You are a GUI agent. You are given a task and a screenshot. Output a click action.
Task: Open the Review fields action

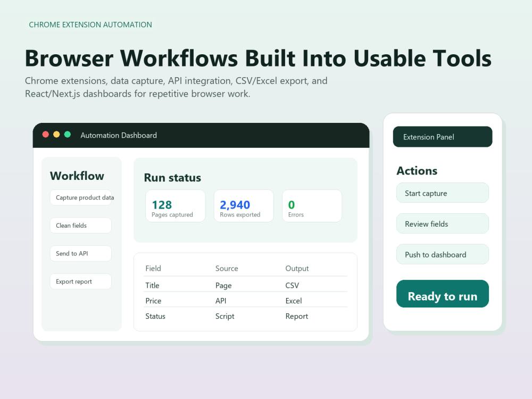[443, 223]
